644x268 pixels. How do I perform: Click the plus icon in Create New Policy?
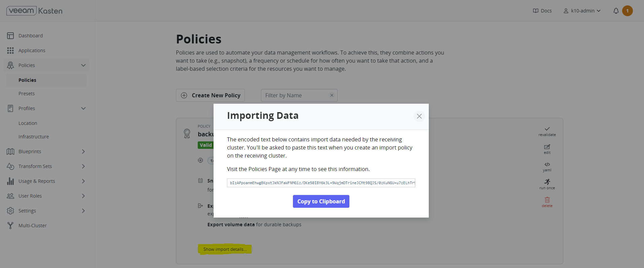[x=184, y=95]
